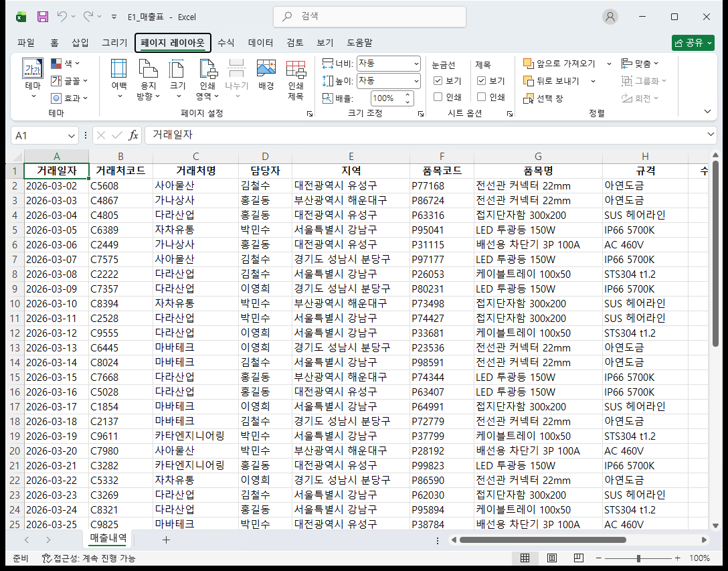Switch to the 홈 (Home) tab
Image resolution: width=728 pixels, height=571 pixels.
(x=54, y=43)
